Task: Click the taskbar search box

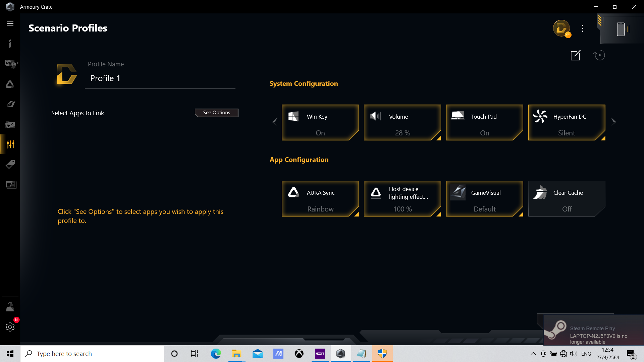Action: (92, 354)
